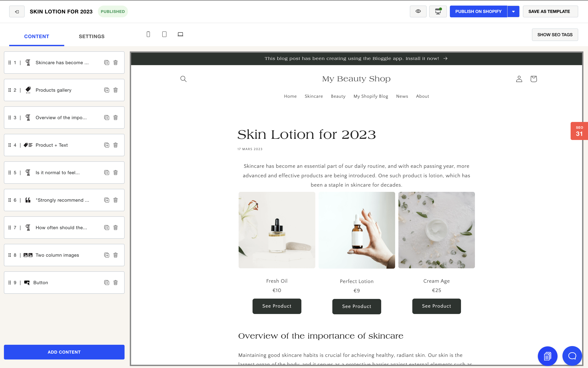Duplicate the "Products gallery" block

[x=107, y=90]
